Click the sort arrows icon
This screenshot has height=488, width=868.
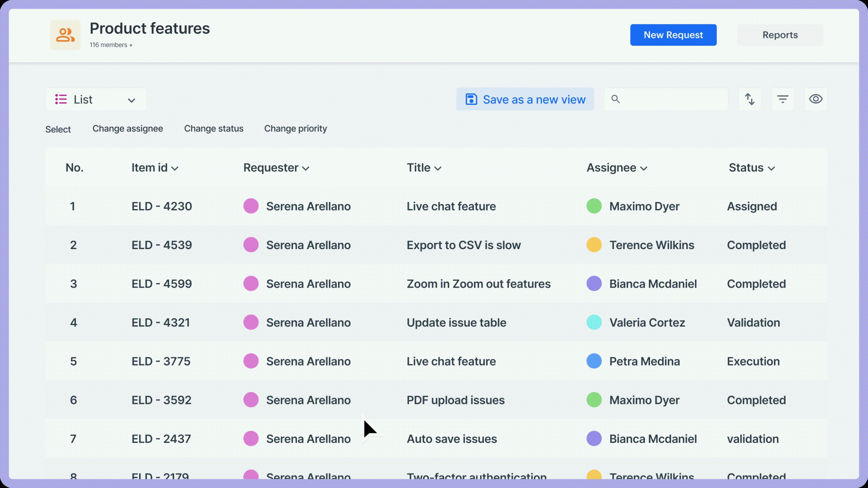tap(750, 99)
